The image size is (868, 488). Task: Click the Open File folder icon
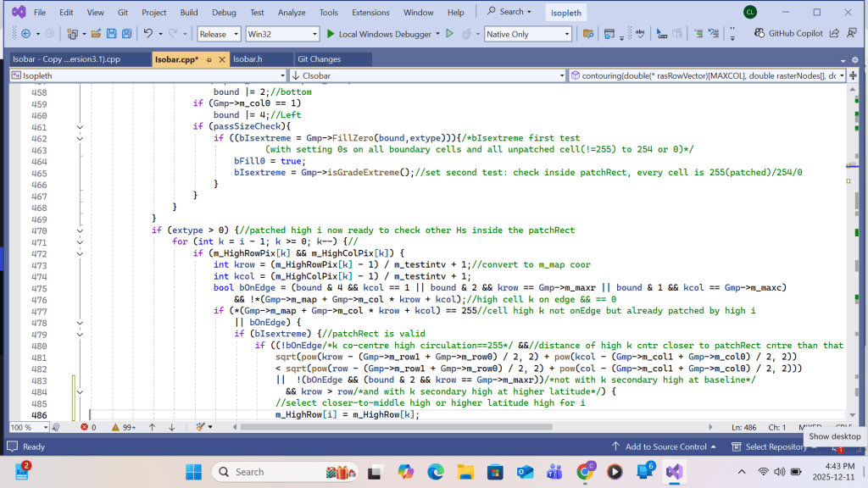tap(96, 34)
